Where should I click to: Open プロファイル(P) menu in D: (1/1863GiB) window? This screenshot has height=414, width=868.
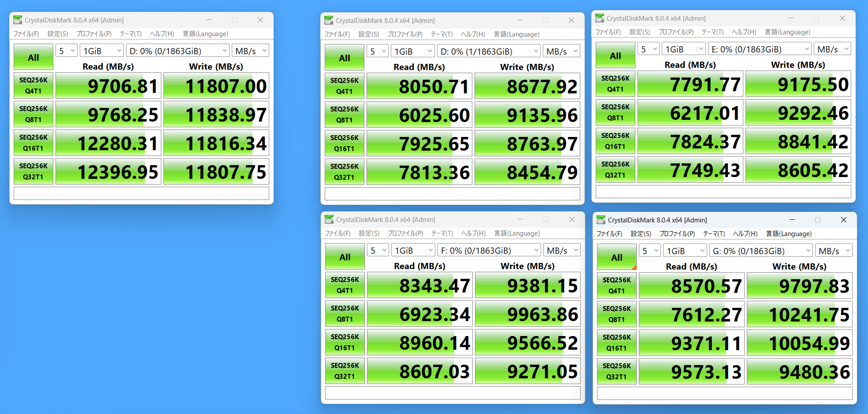tap(405, 34)
